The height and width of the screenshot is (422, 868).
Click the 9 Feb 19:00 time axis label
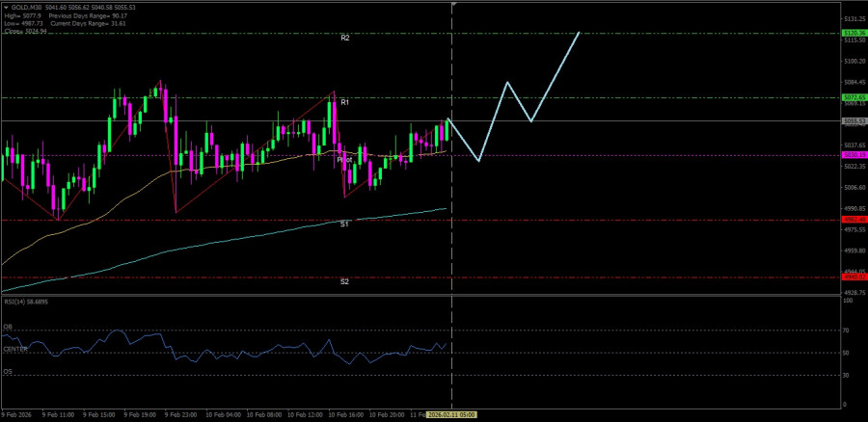(x=139, y=415)
